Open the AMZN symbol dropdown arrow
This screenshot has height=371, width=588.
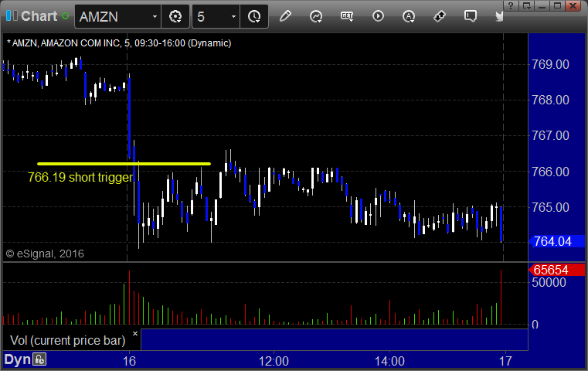[x=155, y=17]
